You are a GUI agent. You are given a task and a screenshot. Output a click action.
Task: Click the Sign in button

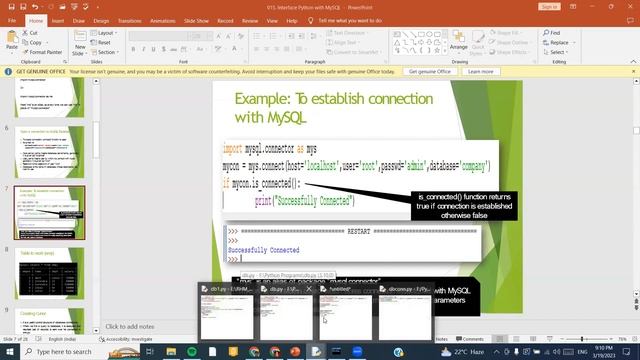549,7
